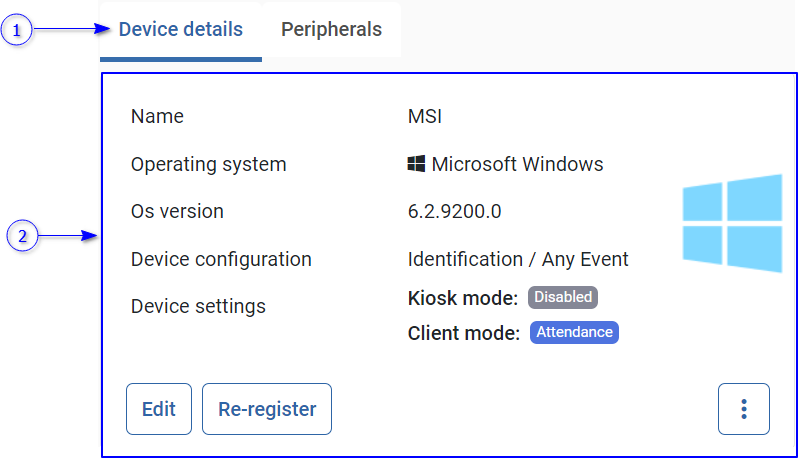Click the Client mode label
The width and height of the screenshot is (798, 458).
(x=464, y=333)
